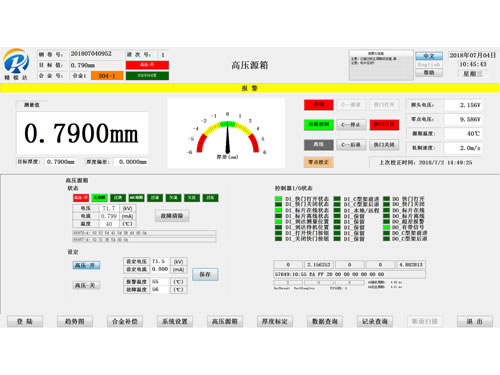Save settings with 保存 button
Viewport: 500px width, 375px height.
[205, 274]
